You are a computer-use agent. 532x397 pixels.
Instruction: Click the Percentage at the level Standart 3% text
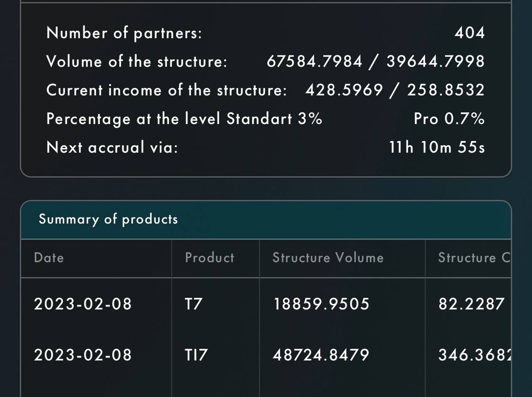click(184, 119)
